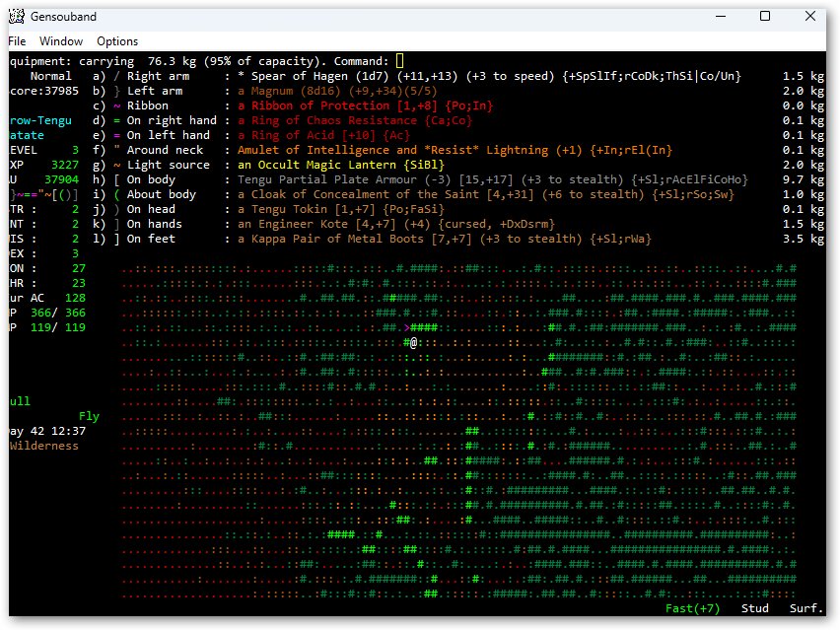Click the magenta '>' staircase symbol on map
Screen dimensions: 840x630
pyautogui.click(x=406, y=327)
